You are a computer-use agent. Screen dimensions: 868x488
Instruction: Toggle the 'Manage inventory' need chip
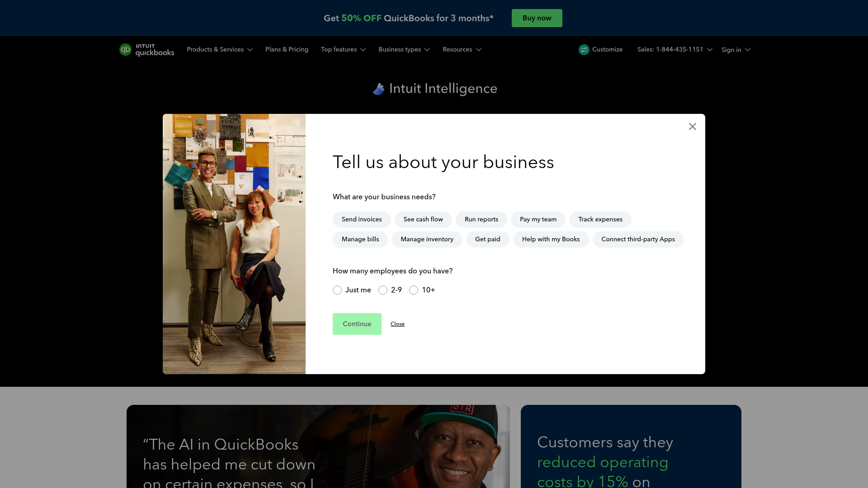(427, 239)
